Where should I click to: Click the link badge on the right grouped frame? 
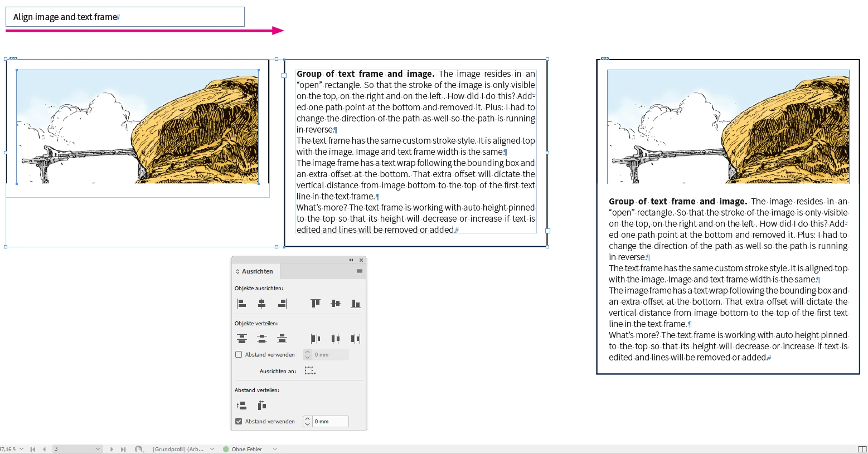[604, 58]
